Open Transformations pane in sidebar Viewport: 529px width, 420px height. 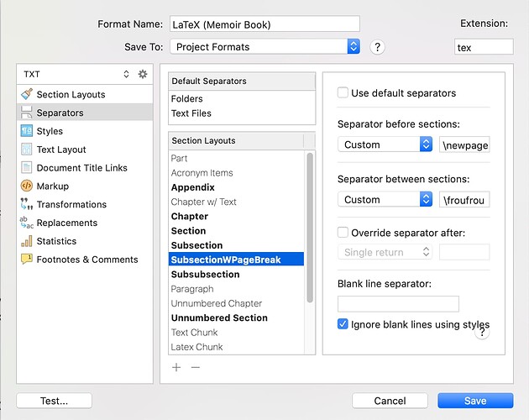85,204
